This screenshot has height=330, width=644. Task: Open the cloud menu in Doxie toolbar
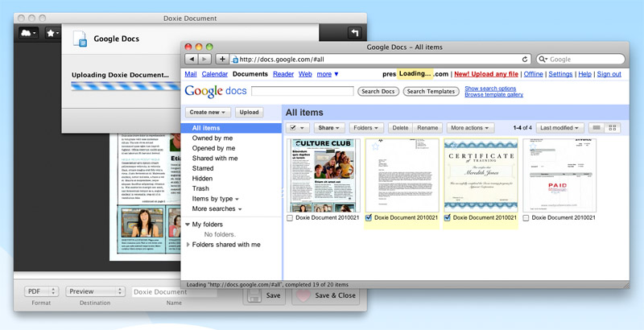click(28, 33)
